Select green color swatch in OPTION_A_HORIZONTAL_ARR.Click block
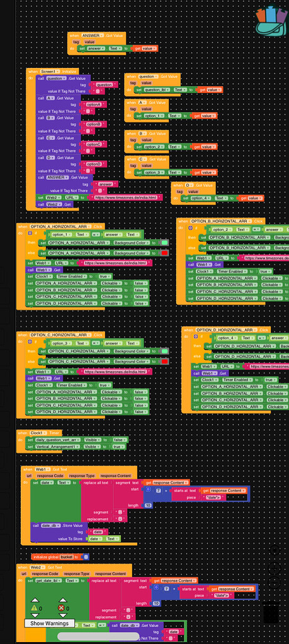Image resolution: width=289 pixels, height=644 pixels. tap(164, 243)
